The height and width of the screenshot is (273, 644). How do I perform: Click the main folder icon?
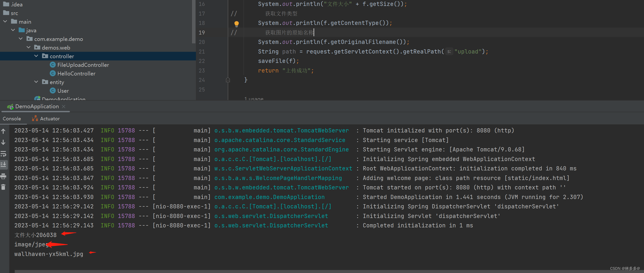coord(14,21)
